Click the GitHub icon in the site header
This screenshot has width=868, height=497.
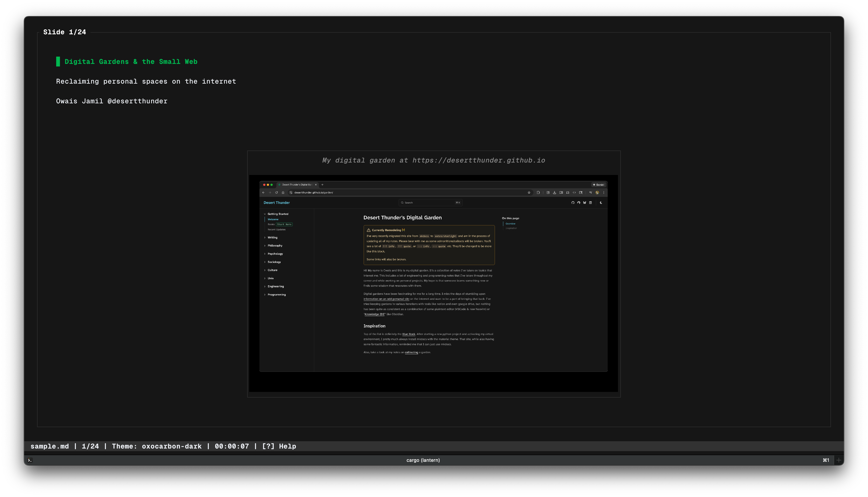(573, 203)
